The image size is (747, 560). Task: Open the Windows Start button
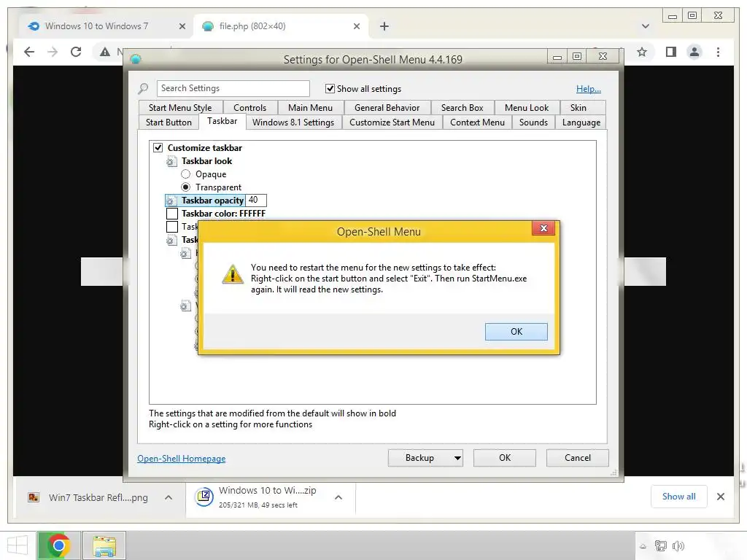click(18, 545)
